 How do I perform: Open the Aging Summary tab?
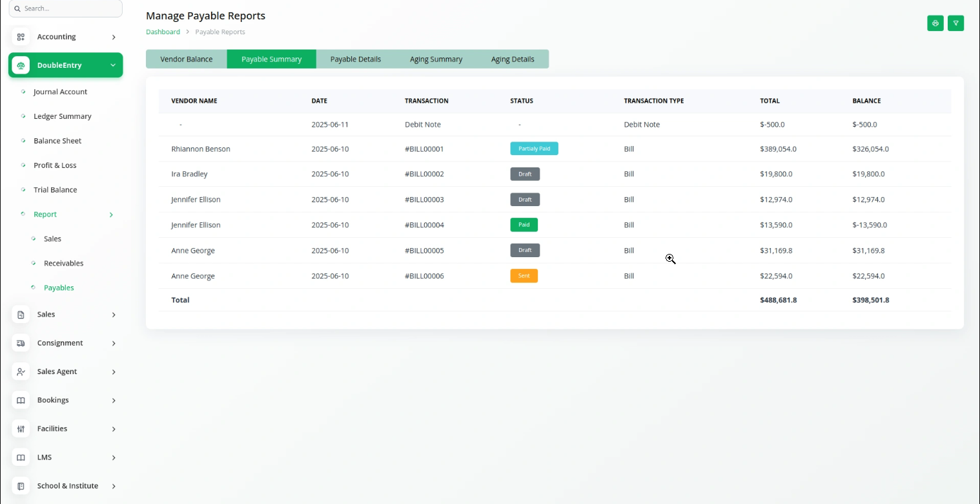click(x=436, y=59)
